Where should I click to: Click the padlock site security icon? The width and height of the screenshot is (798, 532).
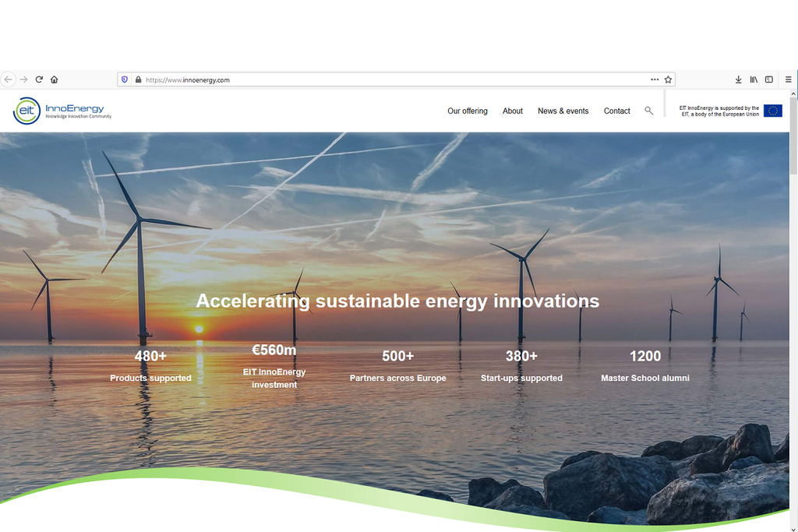pos(138,79)
